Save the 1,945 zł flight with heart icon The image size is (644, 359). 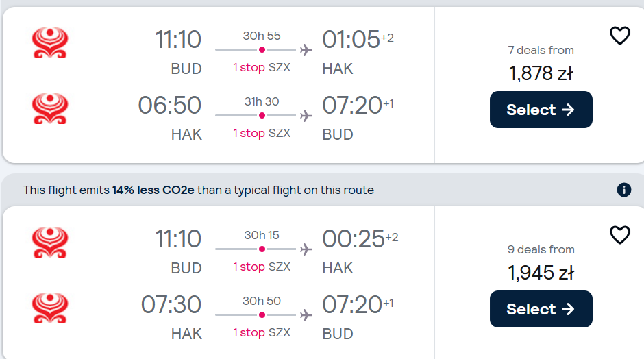(620, 235)
